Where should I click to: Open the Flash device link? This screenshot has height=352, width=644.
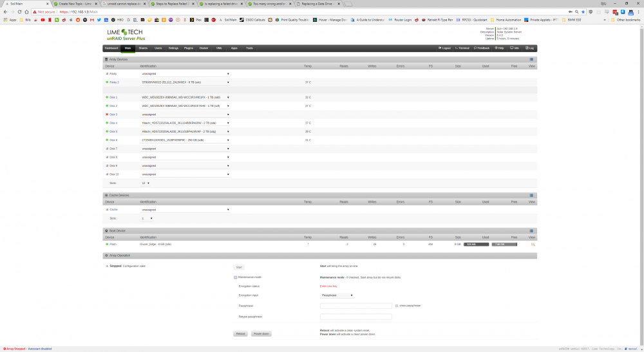coord(113,244)
